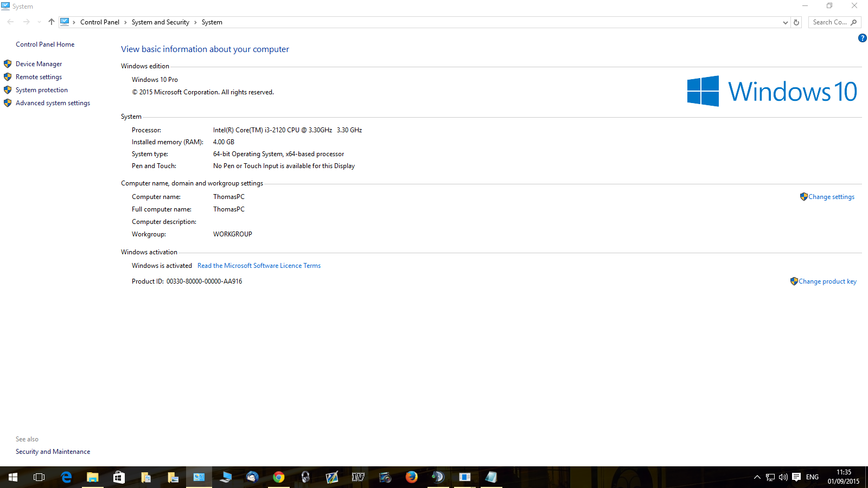The height and width of the screenshot is (488, 868).
Task: Open the Windows Store from the taskbar
Action: pos(119,477)
